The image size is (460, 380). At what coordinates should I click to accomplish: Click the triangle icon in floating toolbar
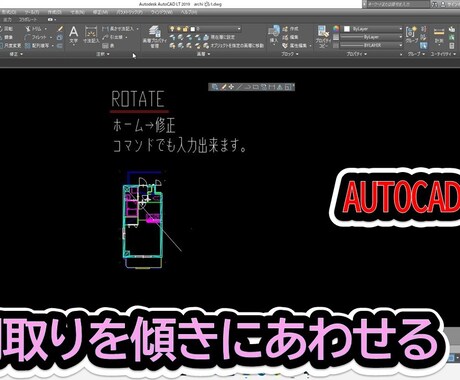click(280, 87)
